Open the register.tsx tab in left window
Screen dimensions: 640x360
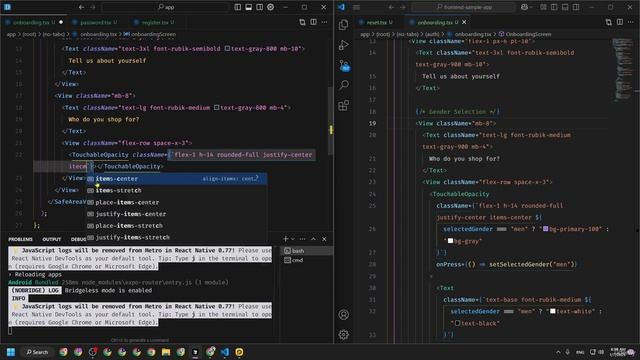click(154, 22)
